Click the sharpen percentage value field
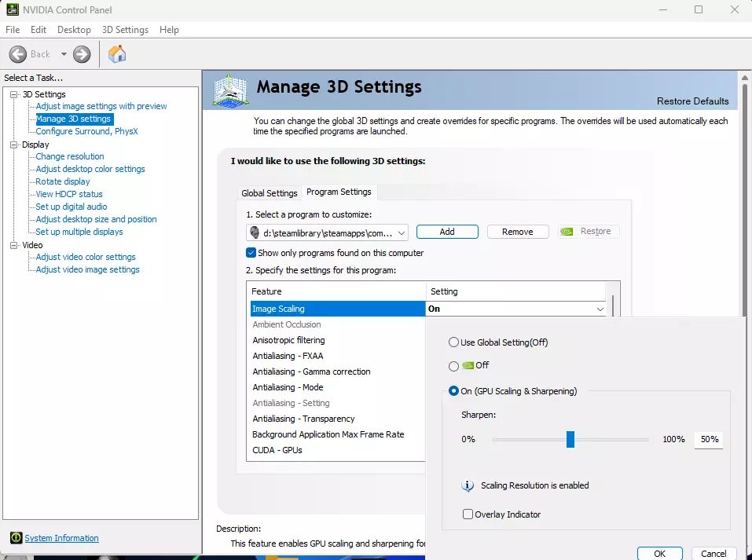Image resolution: width=752 pixels, height=560 pixels. coord(709,439)
